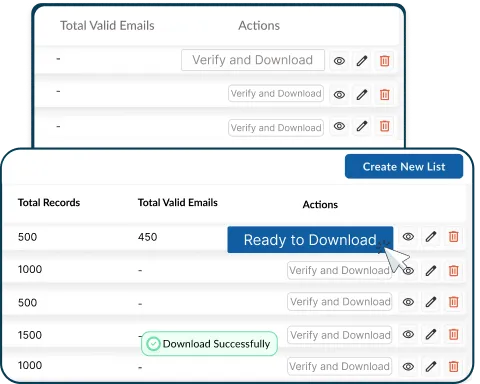This screenshot has width=480, height=384.
Task: Click the 500 cell beside 450
Action: pos(27,237)
